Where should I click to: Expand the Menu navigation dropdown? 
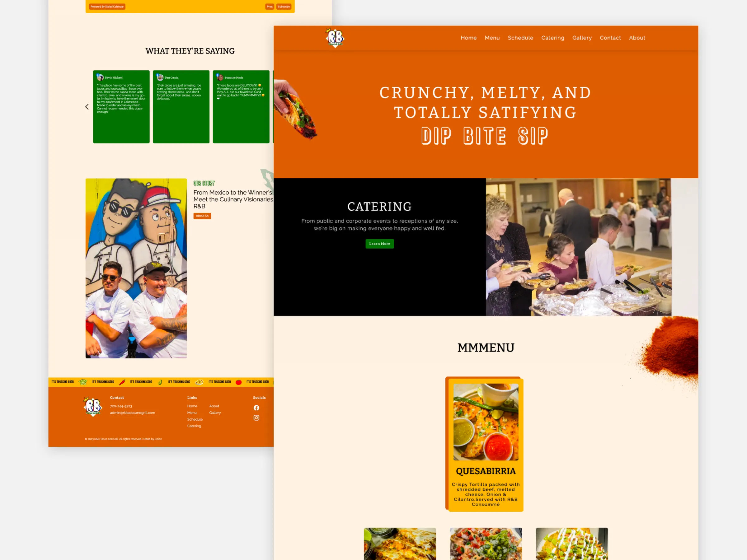pos(492,38)
